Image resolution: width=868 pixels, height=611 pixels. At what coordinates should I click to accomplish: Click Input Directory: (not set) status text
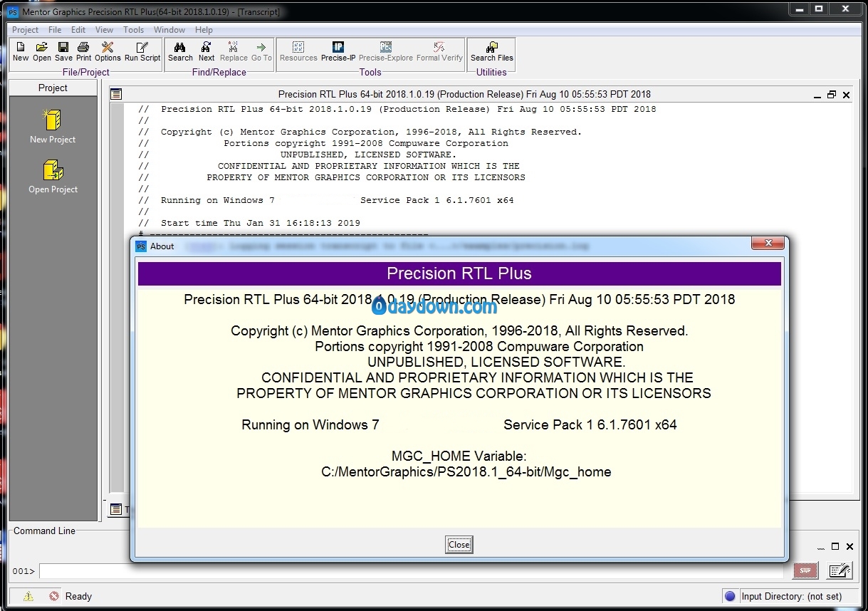[x=791, y=597]
